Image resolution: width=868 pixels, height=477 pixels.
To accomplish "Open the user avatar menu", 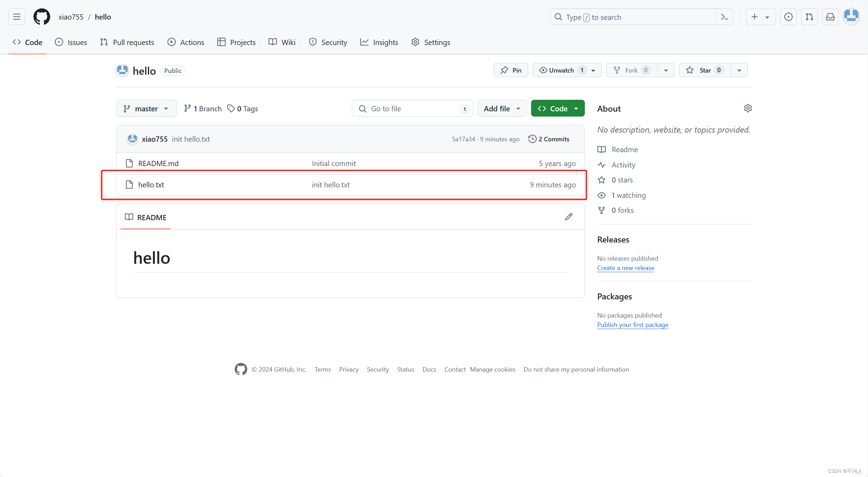I will [851, 17].
